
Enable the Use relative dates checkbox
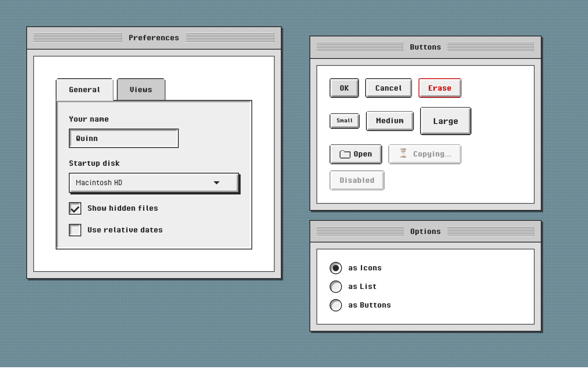(75, 230)
